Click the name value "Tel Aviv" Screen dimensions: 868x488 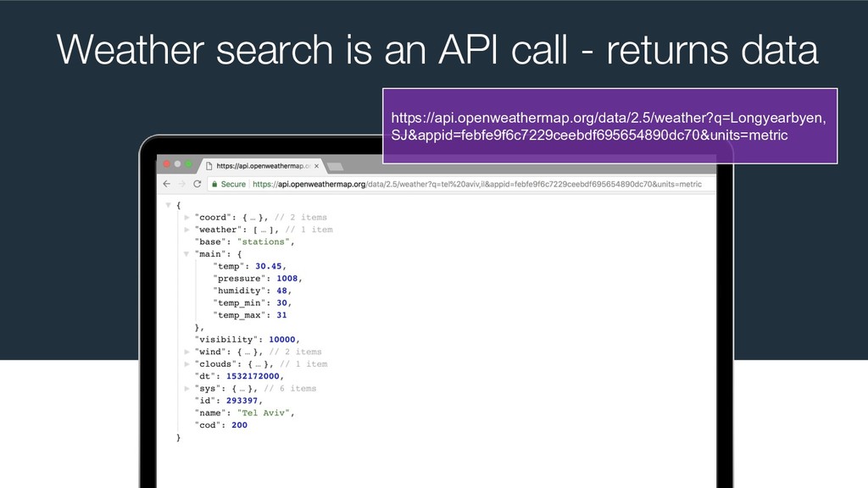[x=264, y=413]
